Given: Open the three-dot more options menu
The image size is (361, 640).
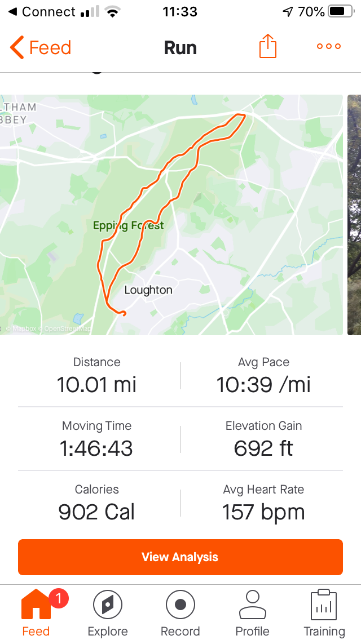Looking at the screenshot, I should [329, 46].
